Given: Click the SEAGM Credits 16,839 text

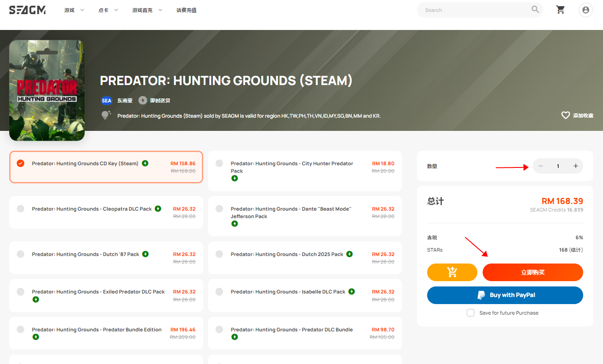Looking at the screenshot, I should 557,210.
